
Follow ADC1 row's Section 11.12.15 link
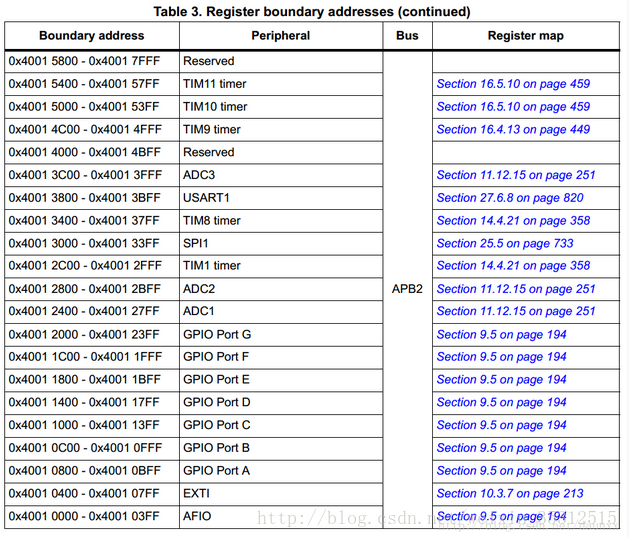coord(516,311)
